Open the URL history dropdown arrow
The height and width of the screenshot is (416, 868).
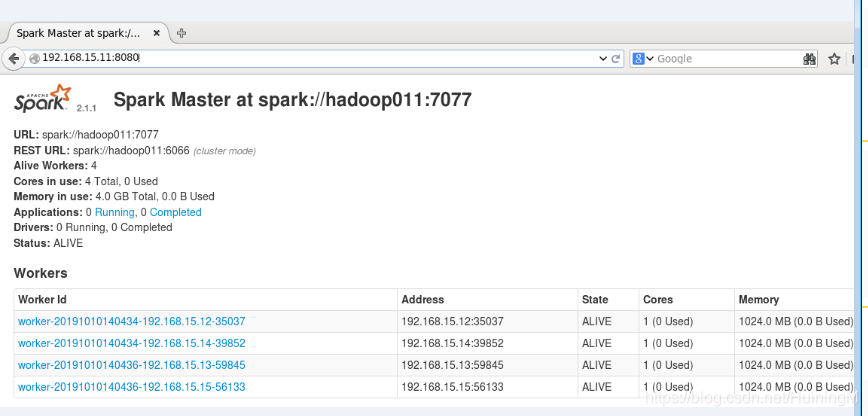603,59
